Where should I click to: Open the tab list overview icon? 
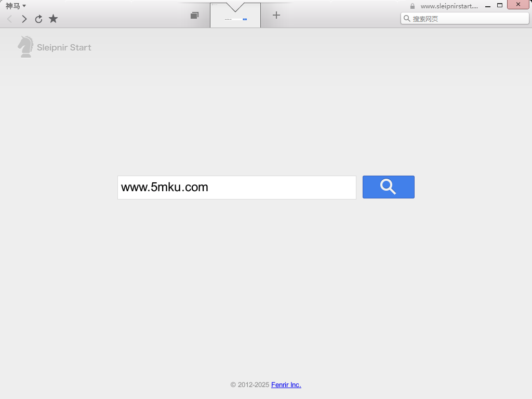(194, 16)
